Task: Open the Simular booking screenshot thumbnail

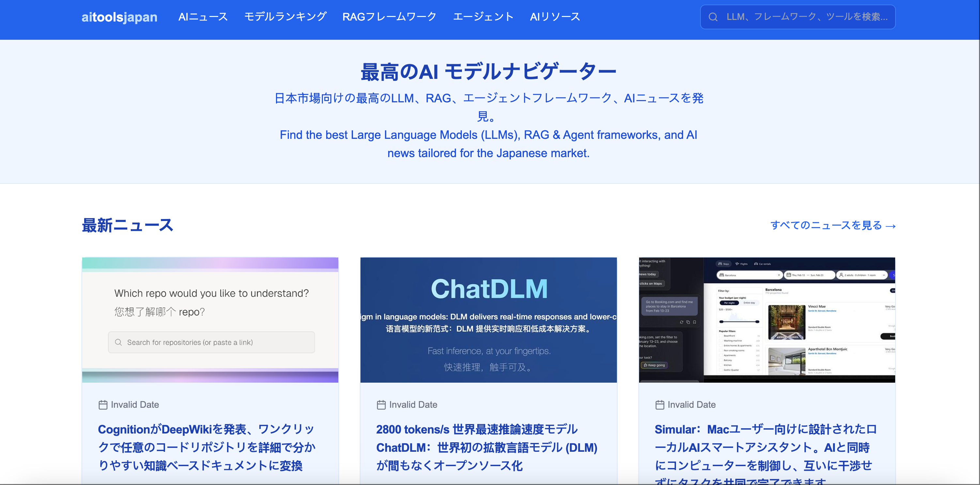Action: (767, 320)
